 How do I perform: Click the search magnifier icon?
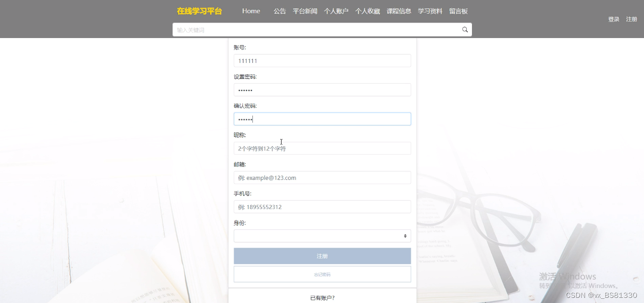(x=465, y=30)
